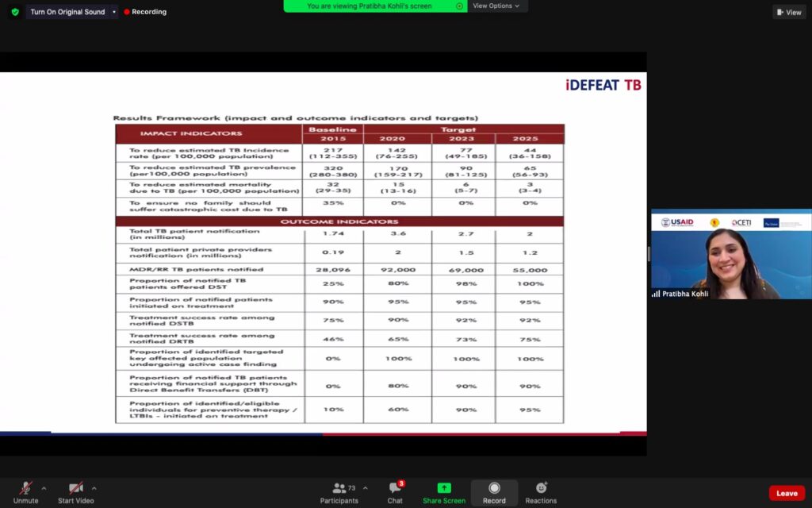
Task: Leave the meeting
Action: [x=787, y=493]
